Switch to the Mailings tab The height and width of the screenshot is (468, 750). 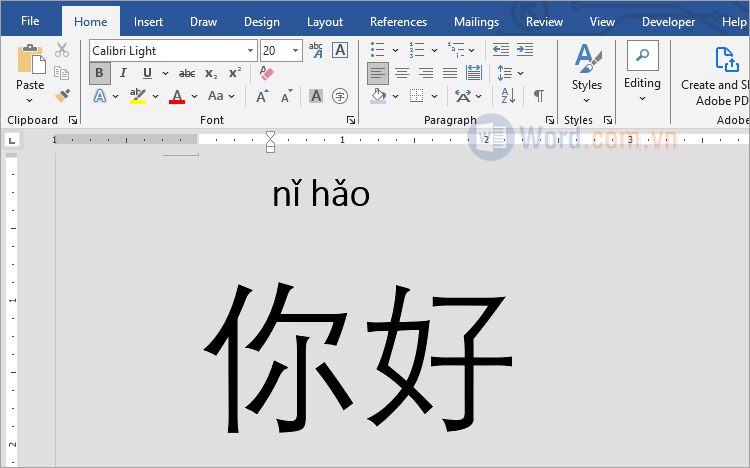[x=476, y=22]
